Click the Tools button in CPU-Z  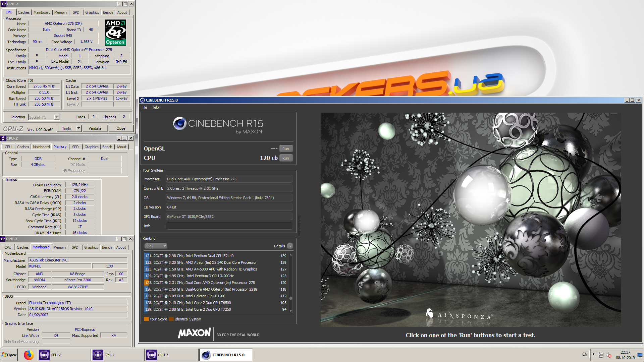[x=66, y=128]
